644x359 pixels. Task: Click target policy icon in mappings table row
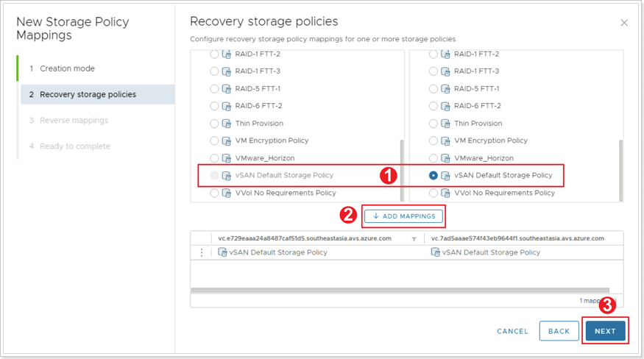click(436, 252)
